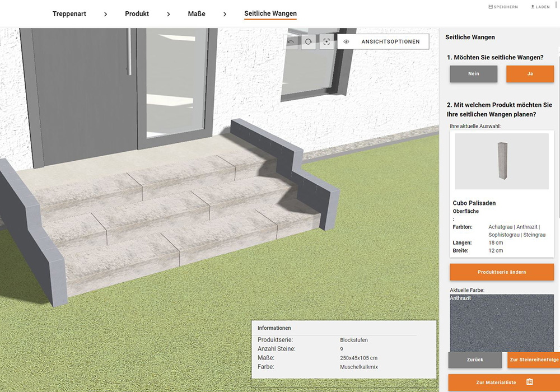
Task: Choose Ja for side stringers
Action: pyautogui.click(x=530, y=74)
